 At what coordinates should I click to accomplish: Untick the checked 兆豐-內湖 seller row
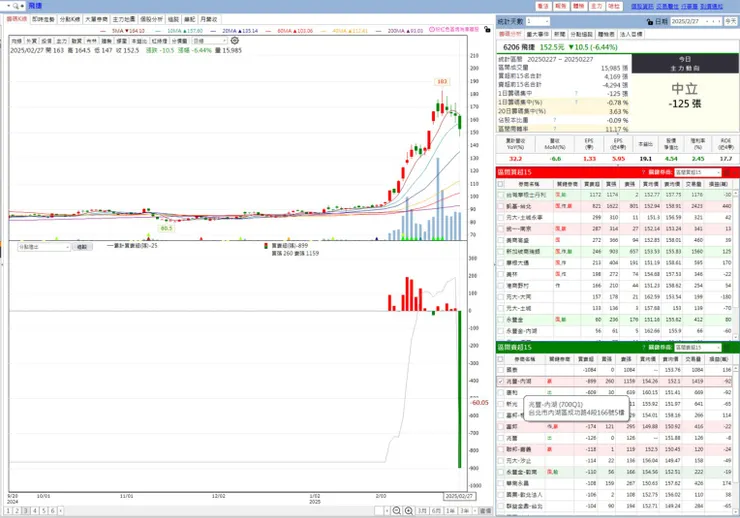(x=501, y=381)
